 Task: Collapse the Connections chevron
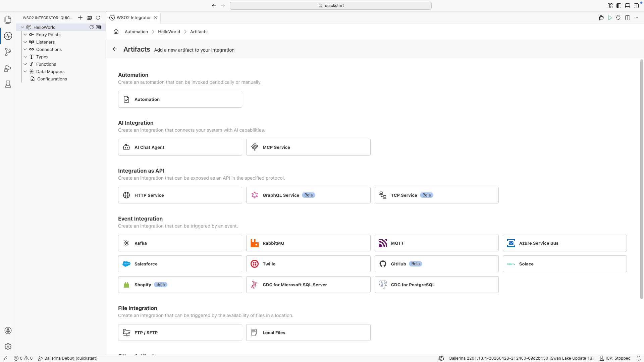click(25, 49)
